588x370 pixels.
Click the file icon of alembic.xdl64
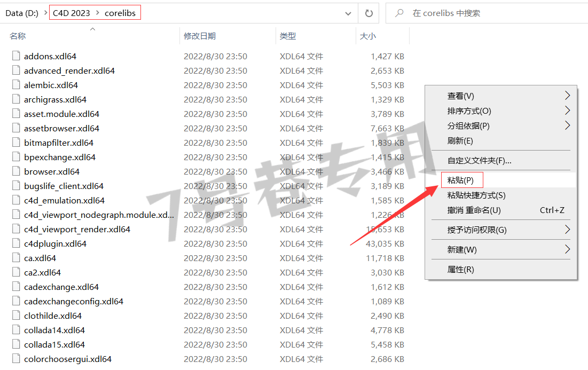click(15, 85)
